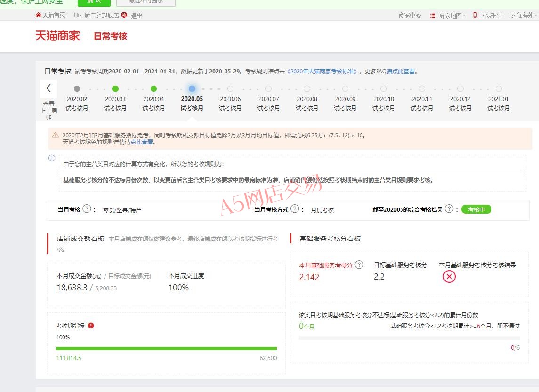Go to 天猫首页
The image size is (539, 392).
(x=50, y=15)
